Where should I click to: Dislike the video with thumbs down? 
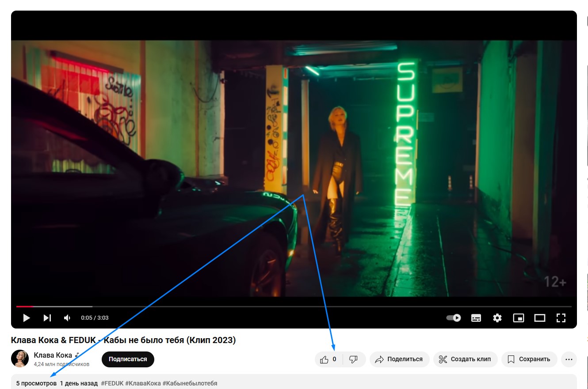pyautogui.click(x=354, y=359)
